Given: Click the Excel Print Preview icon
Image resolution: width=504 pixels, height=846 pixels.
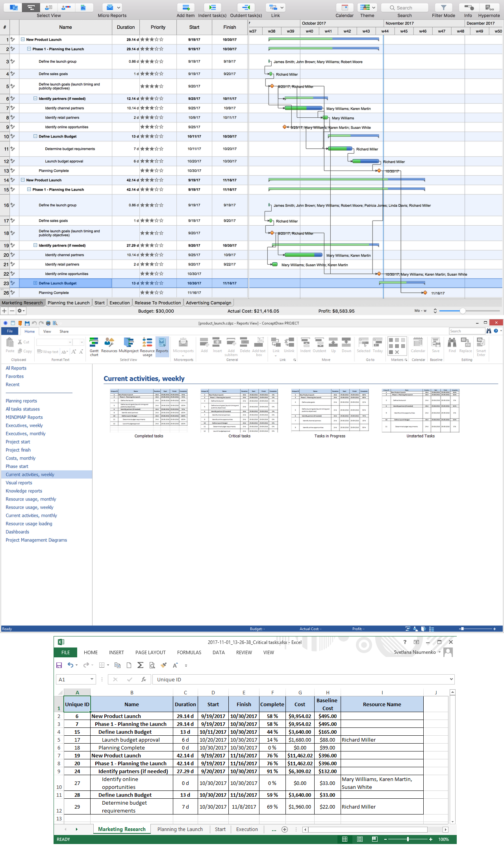Looking at the screenshot, I should (152, 665).
